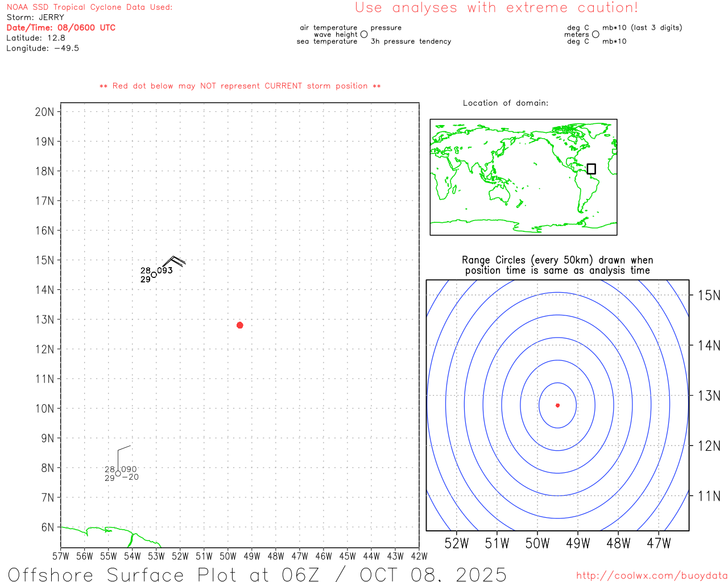728x582 pixels.
Task: Click the '-20' pressure tendency value
Action: tap(130, 477)
